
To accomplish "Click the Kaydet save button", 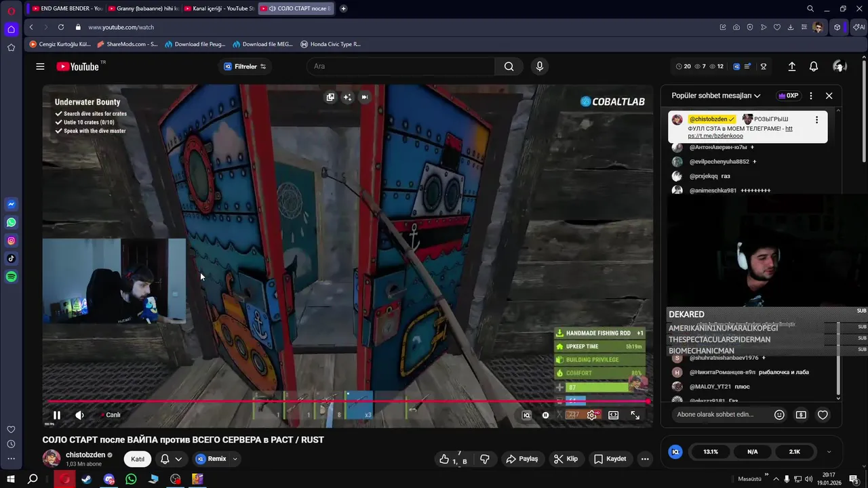I will (x=610, y=459).
